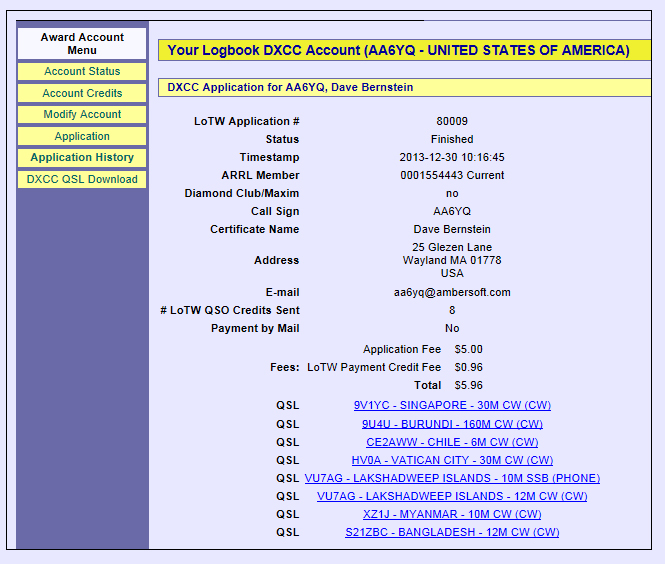
Task: Select Modify Account in sidebar
Action: click(82, 115)
